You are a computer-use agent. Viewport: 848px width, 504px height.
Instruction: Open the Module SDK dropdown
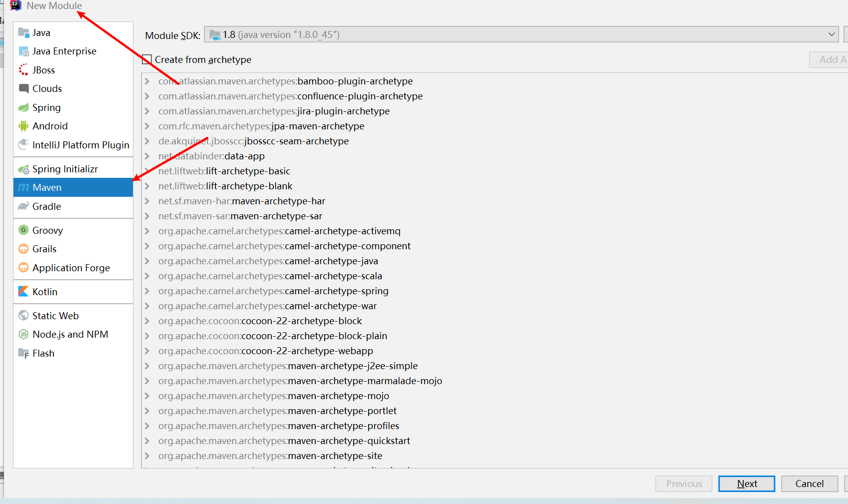pos(832,34)
